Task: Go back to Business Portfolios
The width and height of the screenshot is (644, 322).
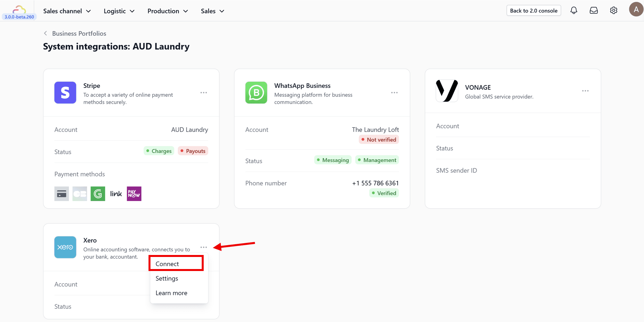Action: [79, 33]
